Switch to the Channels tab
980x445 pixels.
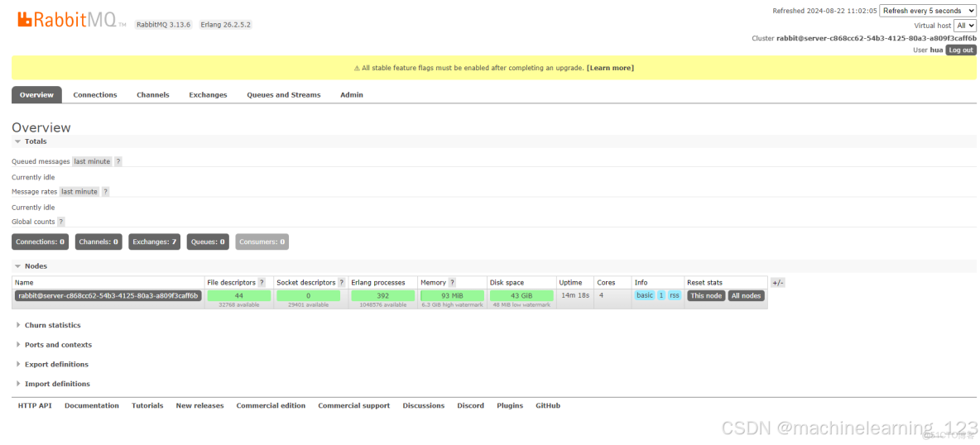point(153,95)
